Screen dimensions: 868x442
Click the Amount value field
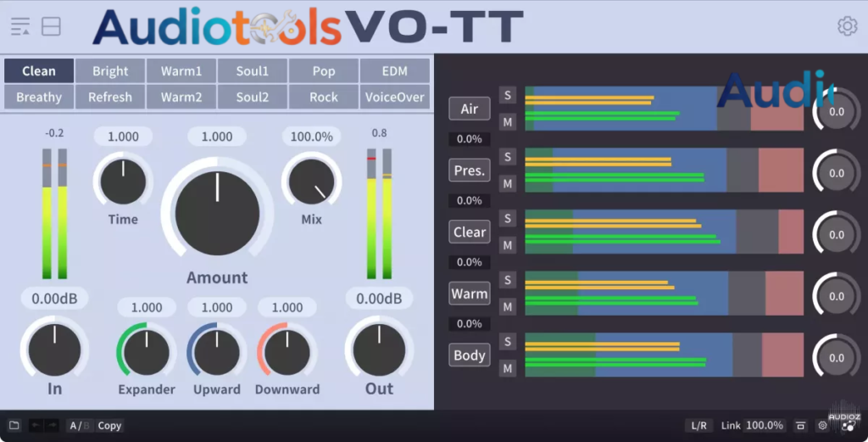217,137
